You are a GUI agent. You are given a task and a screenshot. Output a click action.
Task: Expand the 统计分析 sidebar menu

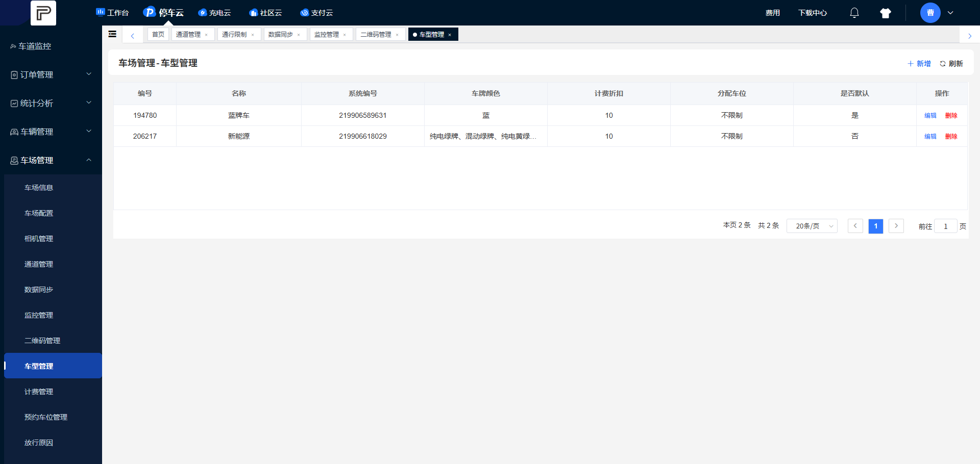[51, 103]
